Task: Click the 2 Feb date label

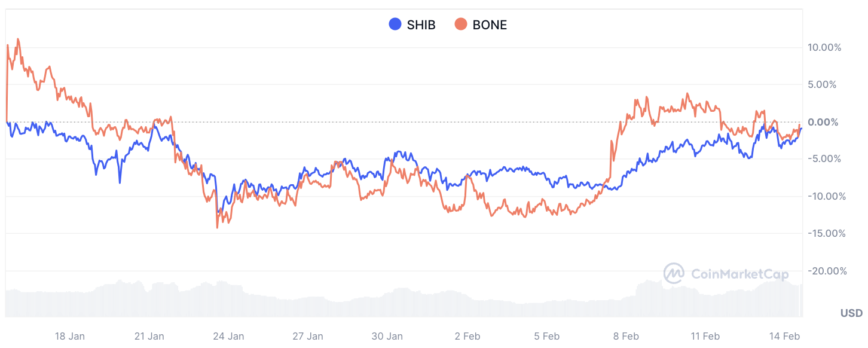Action: 466,336
